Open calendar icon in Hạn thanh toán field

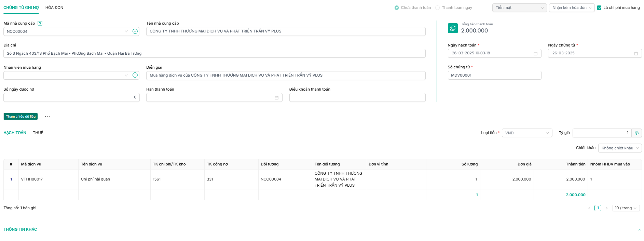point(276,98)
